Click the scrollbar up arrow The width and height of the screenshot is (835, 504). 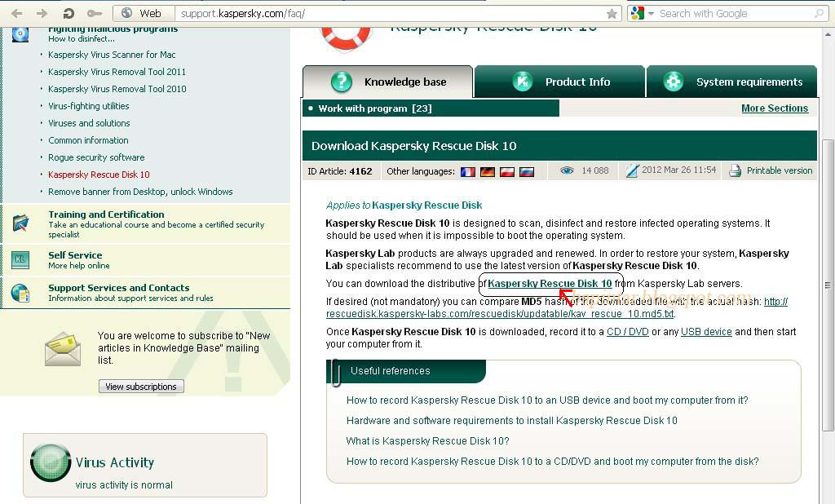[827, 34]
